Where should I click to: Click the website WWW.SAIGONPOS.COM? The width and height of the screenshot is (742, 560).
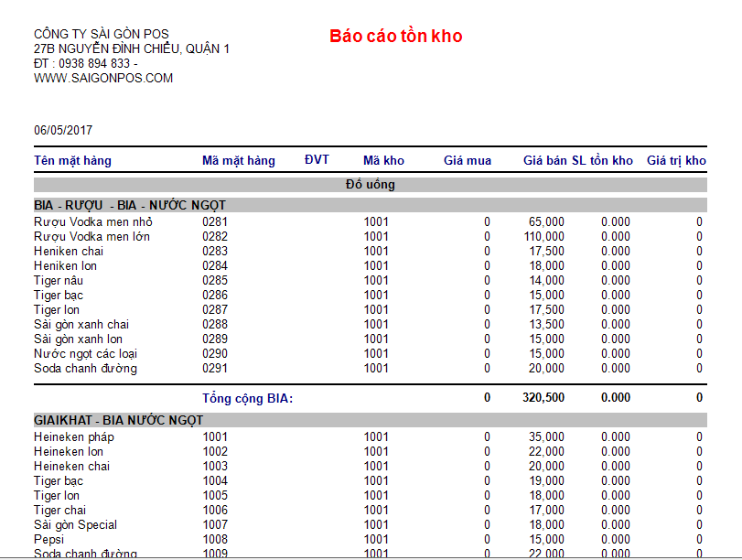point(103,78)
